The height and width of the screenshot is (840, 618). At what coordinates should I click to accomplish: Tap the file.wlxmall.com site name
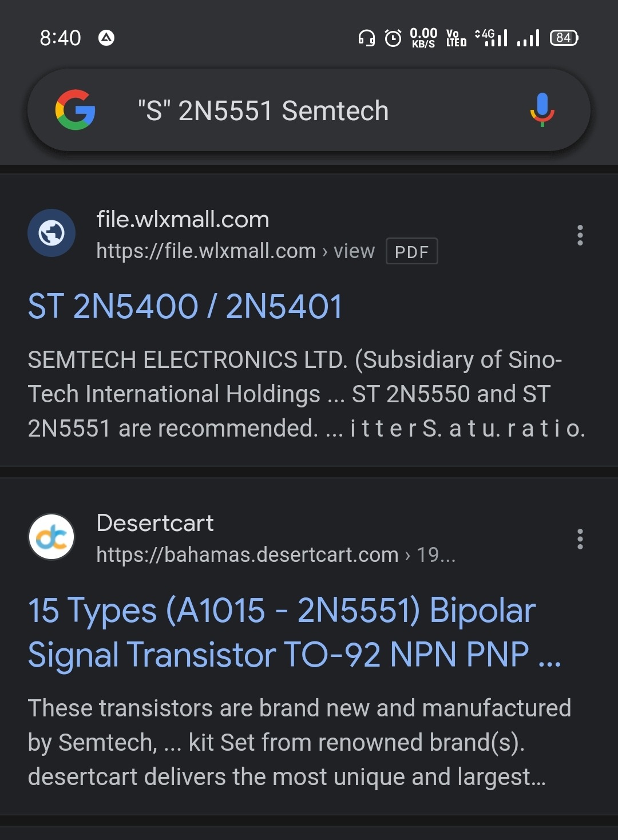[183, 220]
